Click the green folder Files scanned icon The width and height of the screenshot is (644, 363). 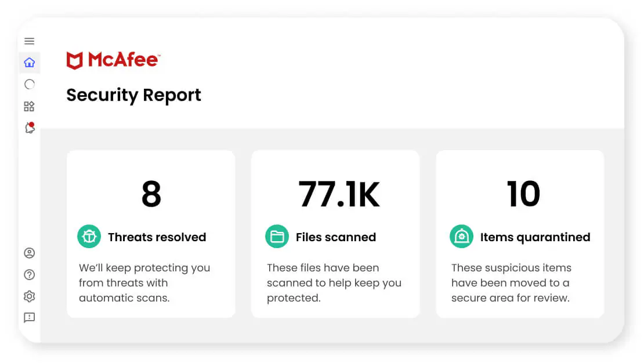click(277, 237)
